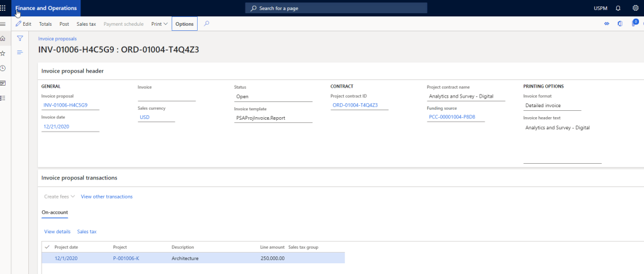
Task: Open Workspaces icon in sidebar
Action: (x=3, y=83)
